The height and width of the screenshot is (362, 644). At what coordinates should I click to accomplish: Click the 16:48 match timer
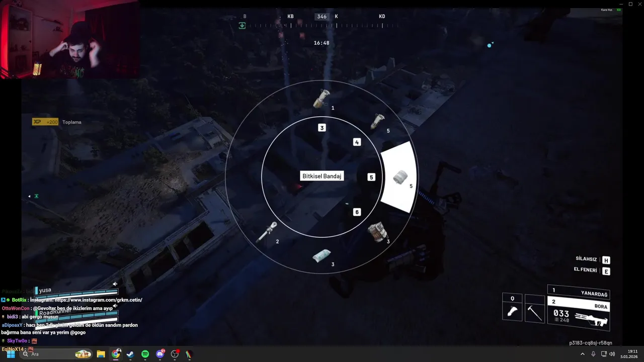click(x=321, y=43)
